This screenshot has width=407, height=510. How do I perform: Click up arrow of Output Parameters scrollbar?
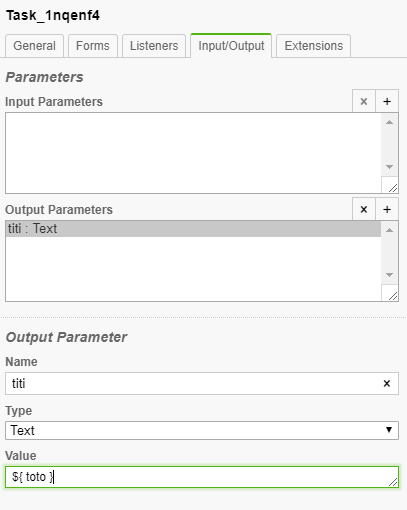tap(389, 230)
